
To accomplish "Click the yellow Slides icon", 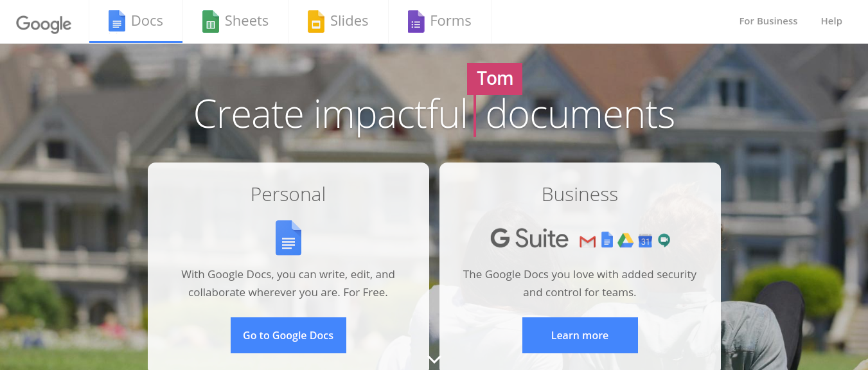I will click(316, 21).
